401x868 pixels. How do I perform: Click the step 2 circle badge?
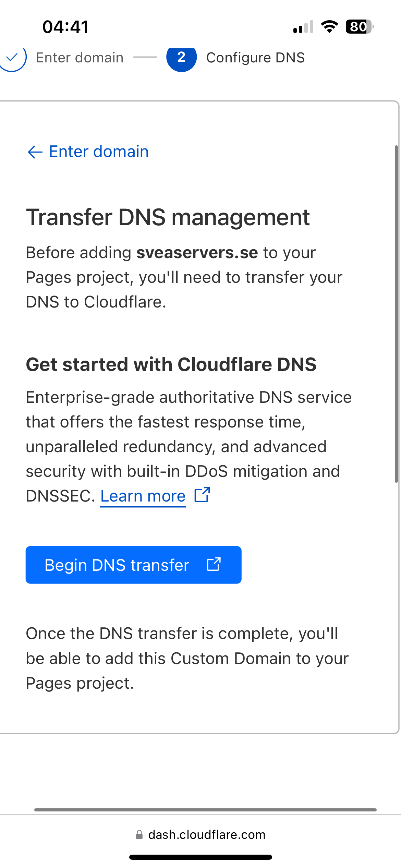click(181, 58)
